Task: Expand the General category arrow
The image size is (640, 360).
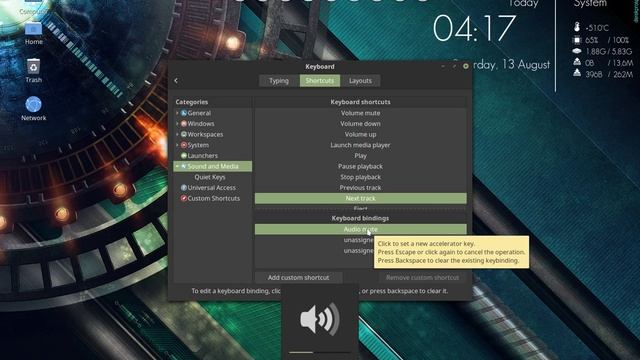Action: (x=177, y=113)
